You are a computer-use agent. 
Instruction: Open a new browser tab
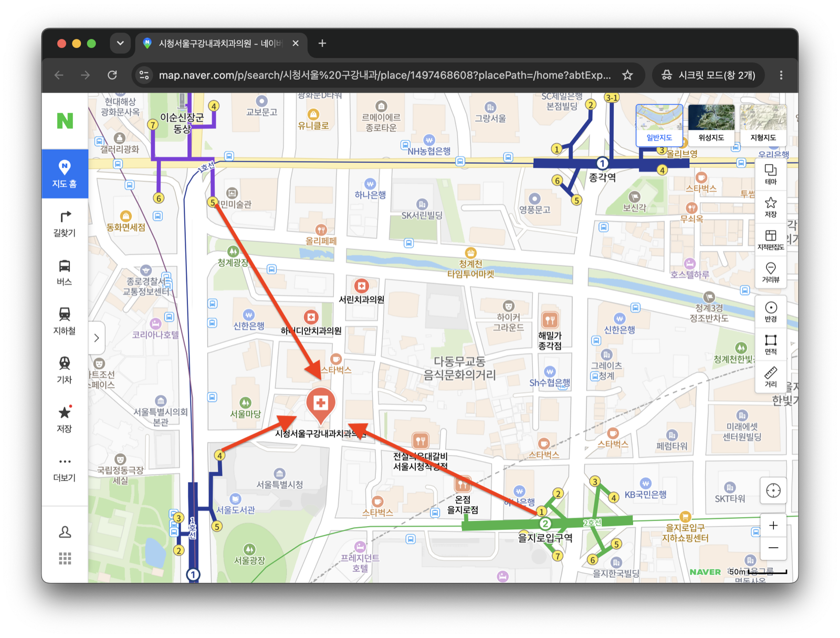322,43
